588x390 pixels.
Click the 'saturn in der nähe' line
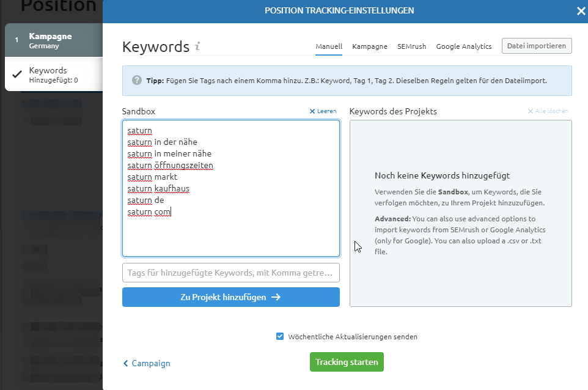click(x=163, y=142)
